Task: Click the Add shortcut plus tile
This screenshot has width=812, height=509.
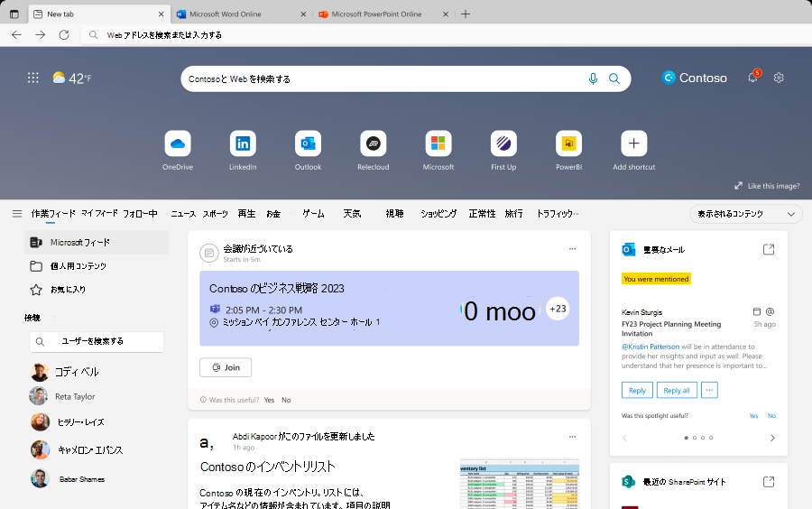Action: click(x=634, y=143)
